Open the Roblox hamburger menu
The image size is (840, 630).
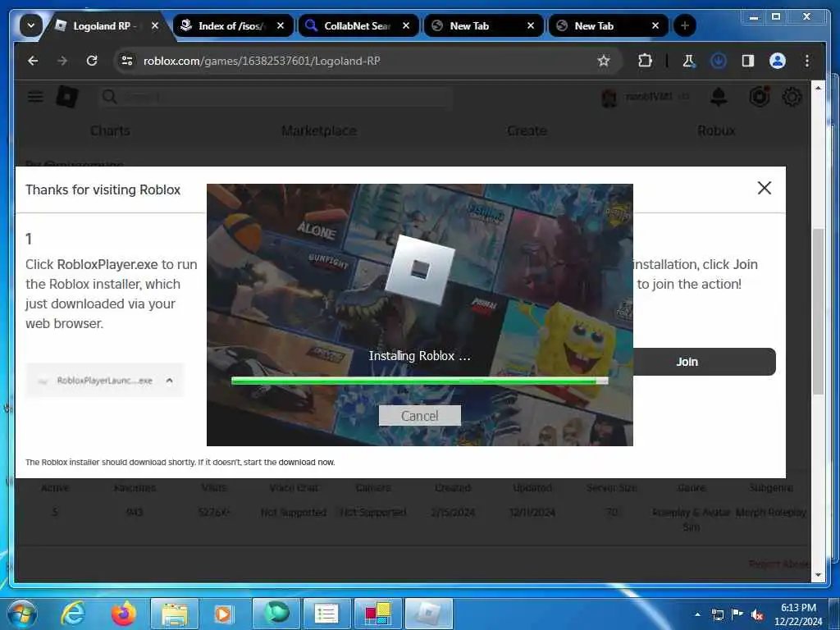coord(35,97)
